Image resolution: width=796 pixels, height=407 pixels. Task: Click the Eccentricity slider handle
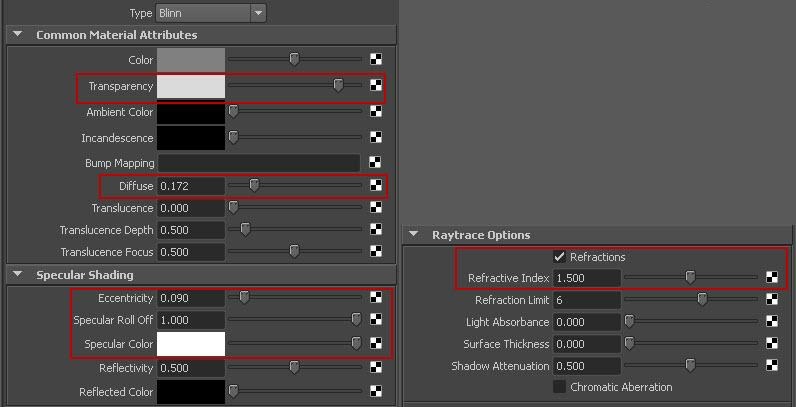pos(244,297)
